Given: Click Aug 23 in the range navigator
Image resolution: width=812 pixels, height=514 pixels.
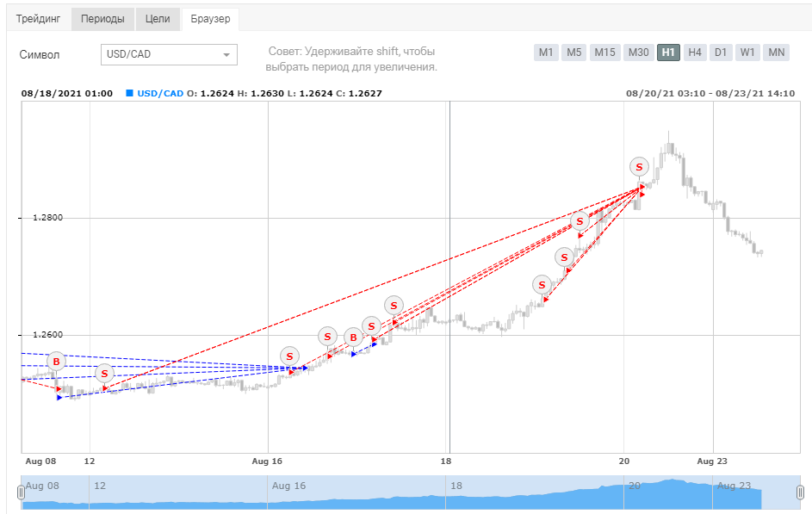Looking at the screenshot, I should (734, 486).
